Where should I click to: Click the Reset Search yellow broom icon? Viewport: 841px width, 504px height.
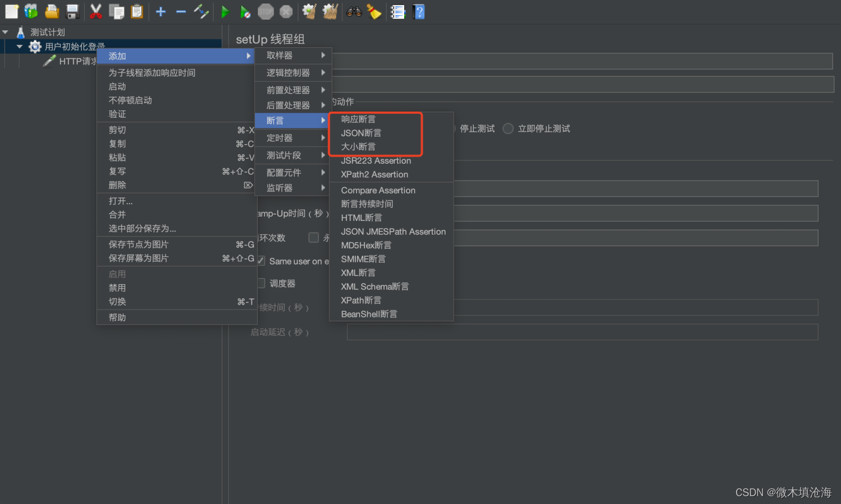(x=374, y=11)
